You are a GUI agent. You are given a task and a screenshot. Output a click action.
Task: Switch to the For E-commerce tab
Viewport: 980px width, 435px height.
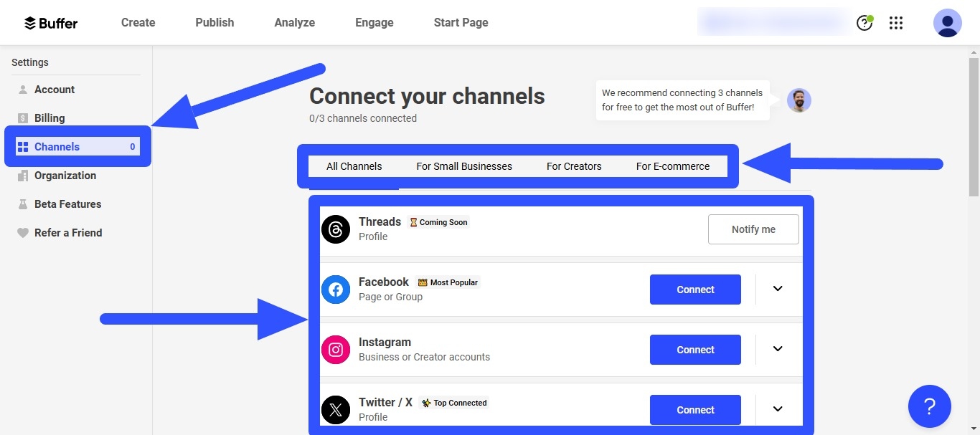coord(673,166)
